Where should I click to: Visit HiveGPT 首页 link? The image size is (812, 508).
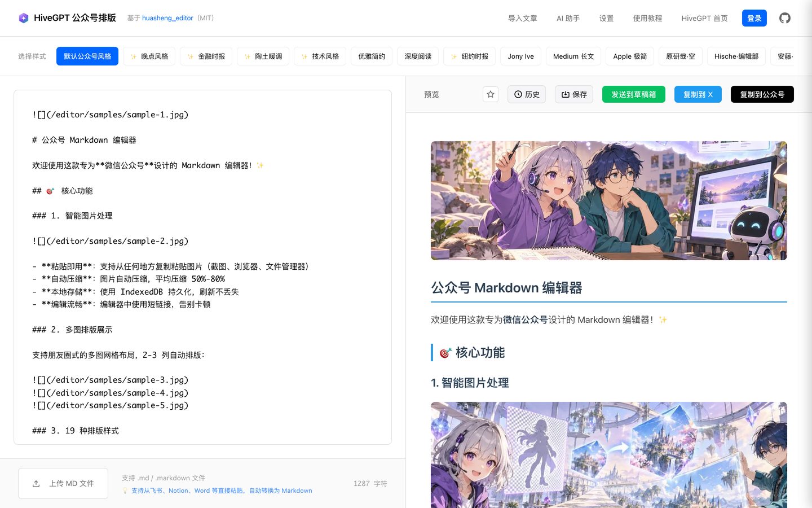704,18
